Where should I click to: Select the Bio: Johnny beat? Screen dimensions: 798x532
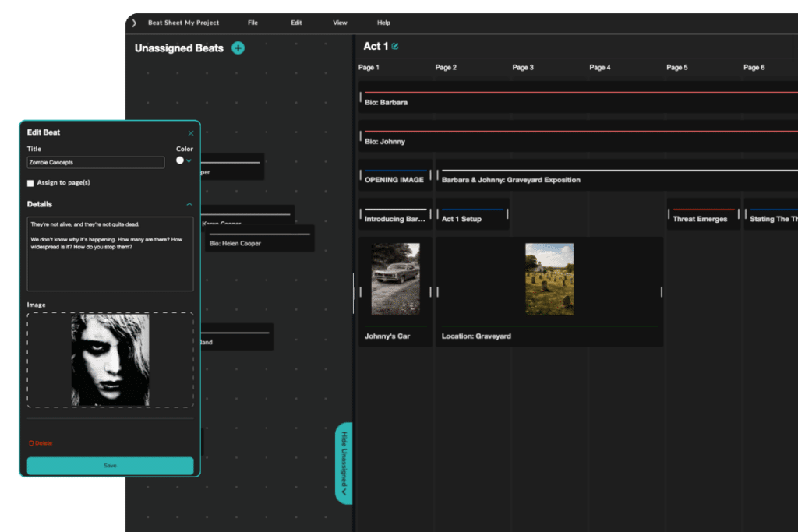(x=578, y=136)
